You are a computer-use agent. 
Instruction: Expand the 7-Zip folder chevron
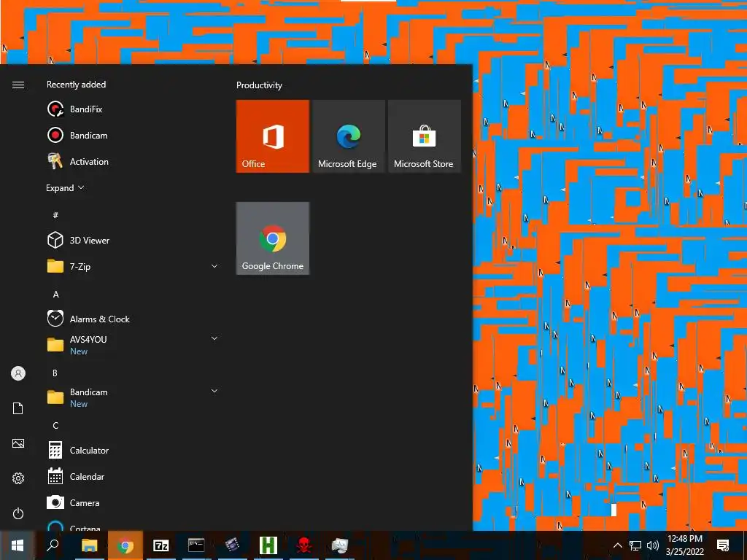pyautogui.click(x=214, y=266)
